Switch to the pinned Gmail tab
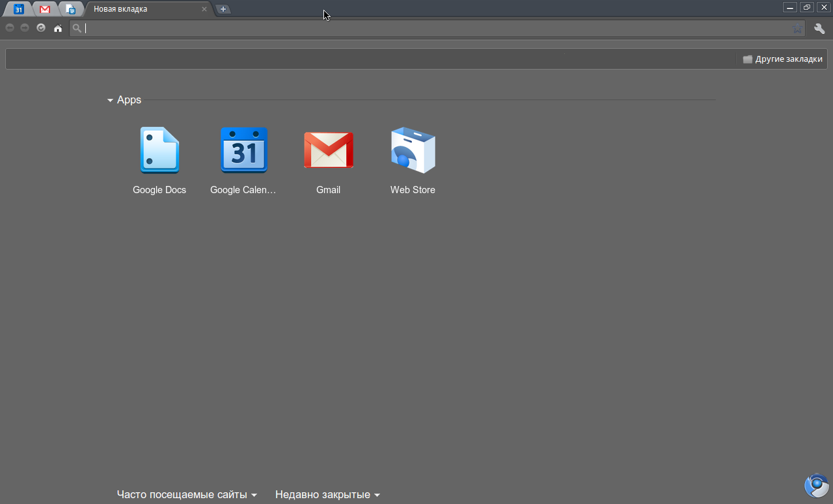 [x=45, y=9]
